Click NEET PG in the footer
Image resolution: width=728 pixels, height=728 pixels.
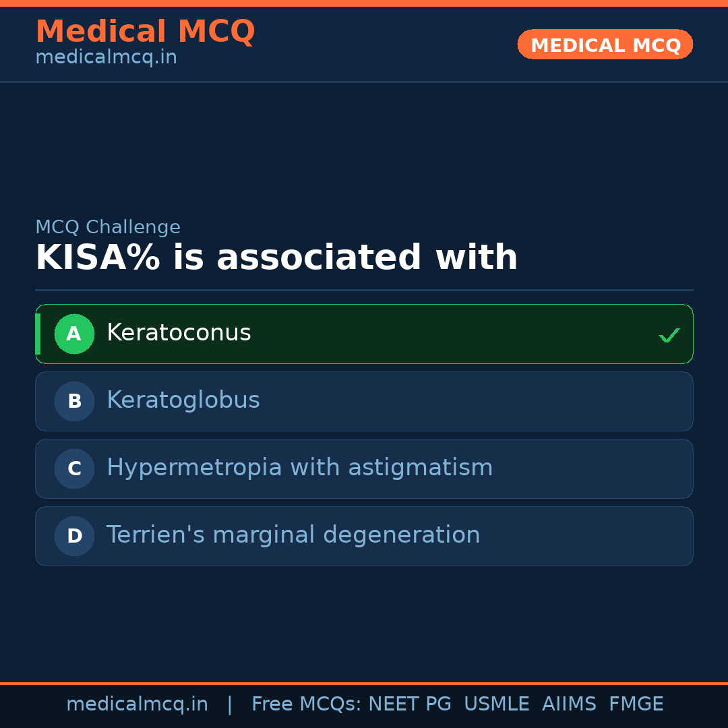410,704
